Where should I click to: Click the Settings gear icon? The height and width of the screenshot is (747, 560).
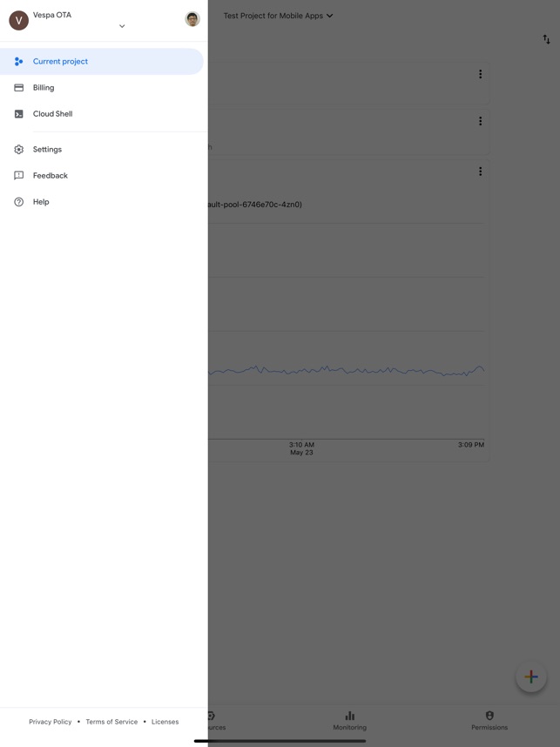click(x=18, y=150)
